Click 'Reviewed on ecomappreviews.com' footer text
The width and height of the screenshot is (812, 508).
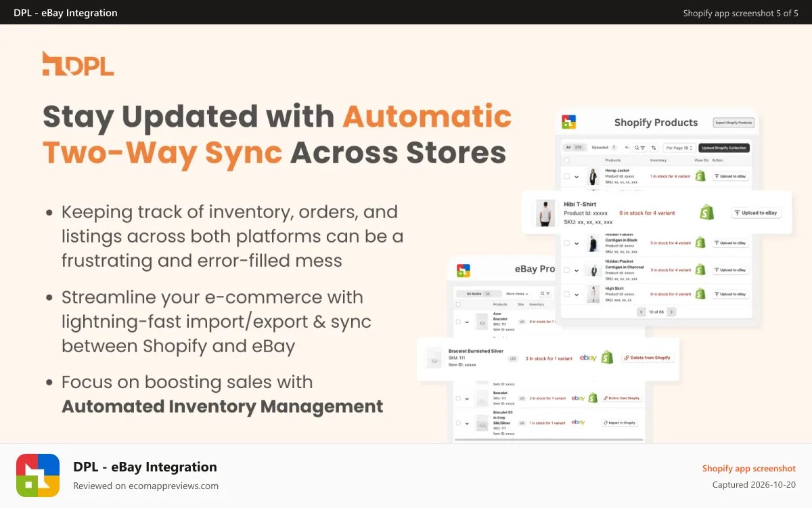point(145,486)
